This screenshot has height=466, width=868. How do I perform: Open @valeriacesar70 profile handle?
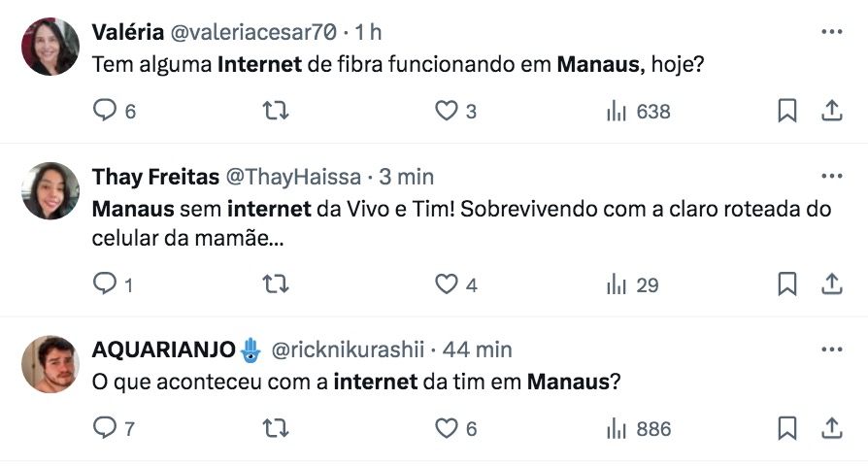(254, 32)
